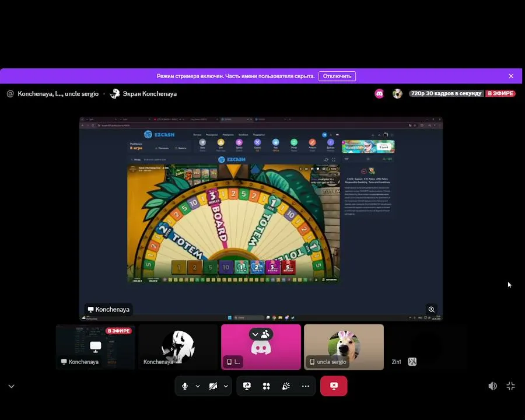Open the shark promo banner

click(368, 146)
